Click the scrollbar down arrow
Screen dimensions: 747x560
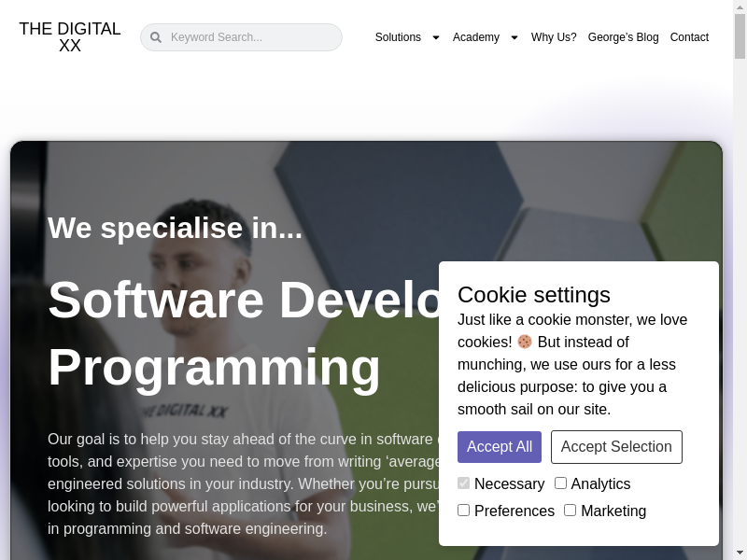click(x=740, y=553)
